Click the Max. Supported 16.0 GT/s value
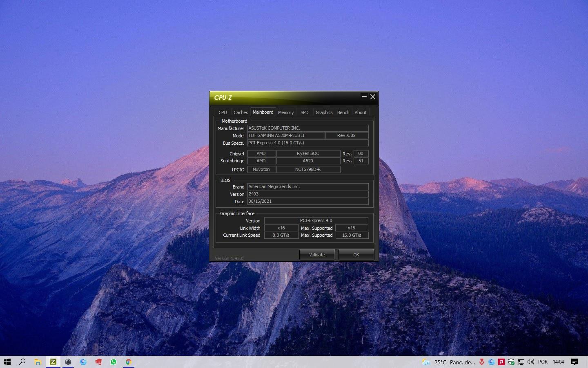This screenshot has height=368, width=588. point(352,236)
